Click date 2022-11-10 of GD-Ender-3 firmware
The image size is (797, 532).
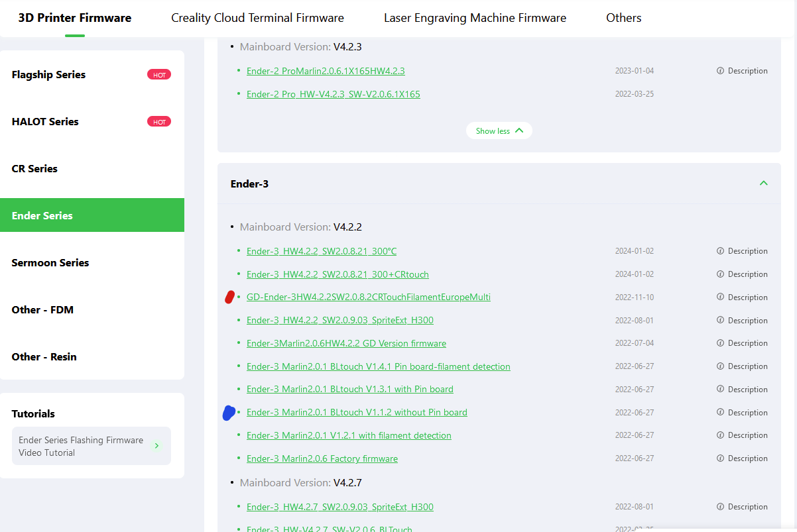635,297
